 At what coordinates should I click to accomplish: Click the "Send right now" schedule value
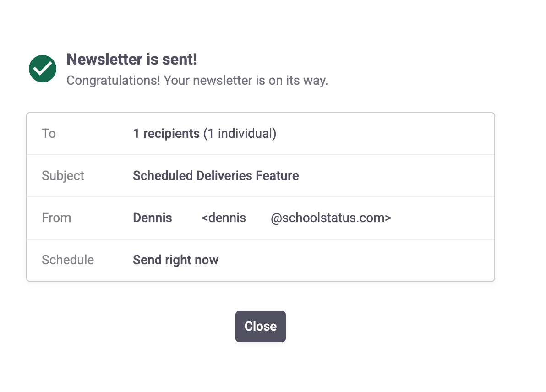175,260
